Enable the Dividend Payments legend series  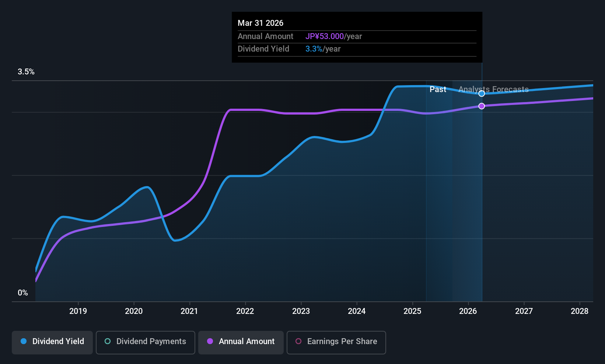click(x=145, y=342)
